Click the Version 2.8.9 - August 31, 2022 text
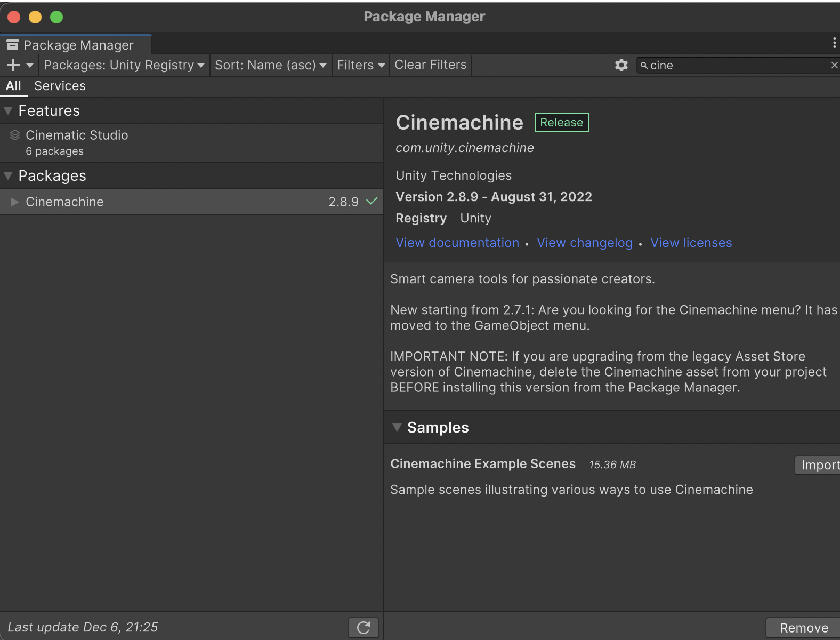 click(494, 197)
